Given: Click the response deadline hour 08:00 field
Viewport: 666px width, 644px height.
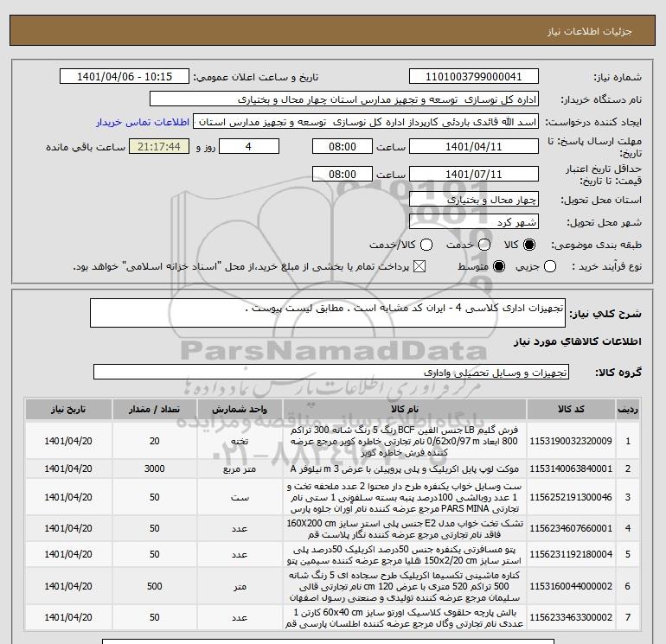Looking at the screenshot, I should point(343,146).
